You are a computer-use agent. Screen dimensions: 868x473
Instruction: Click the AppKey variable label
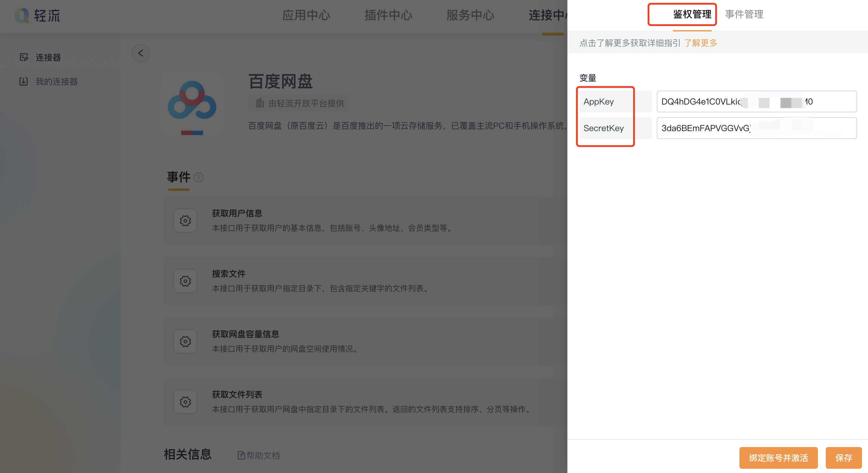click(x=598, y=101)
